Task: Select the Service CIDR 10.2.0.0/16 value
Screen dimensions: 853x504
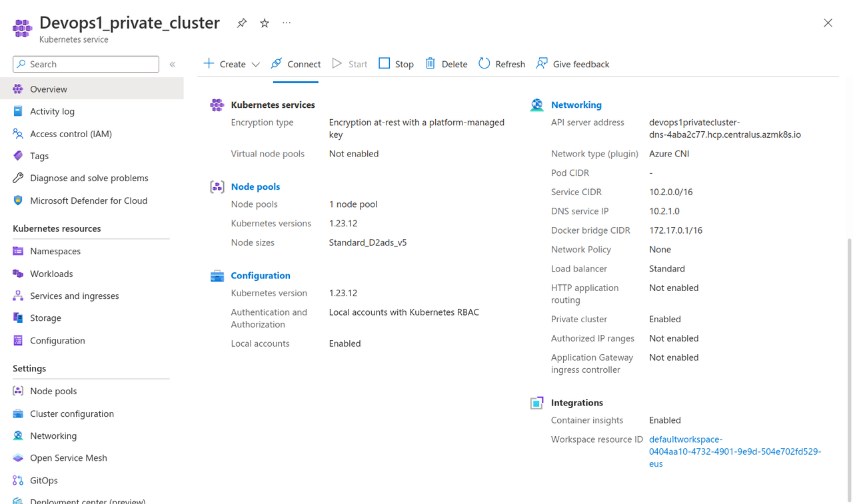Action: [671, 192]
